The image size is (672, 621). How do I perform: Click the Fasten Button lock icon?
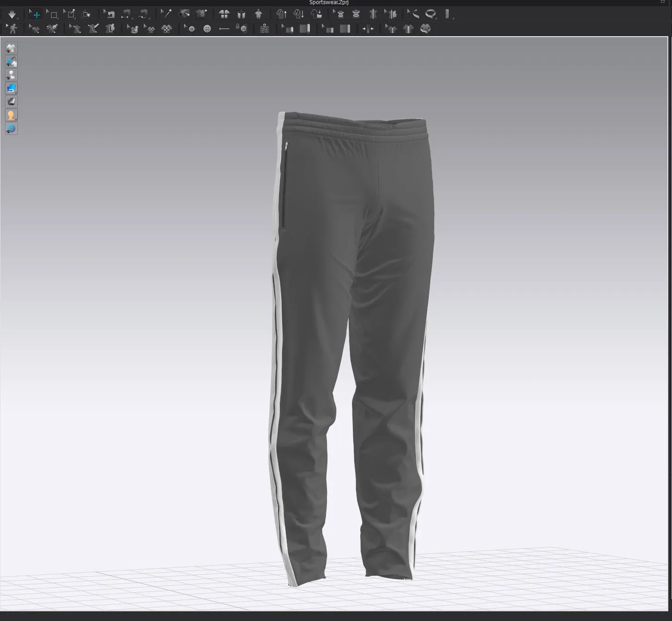[x=241, y=29]
